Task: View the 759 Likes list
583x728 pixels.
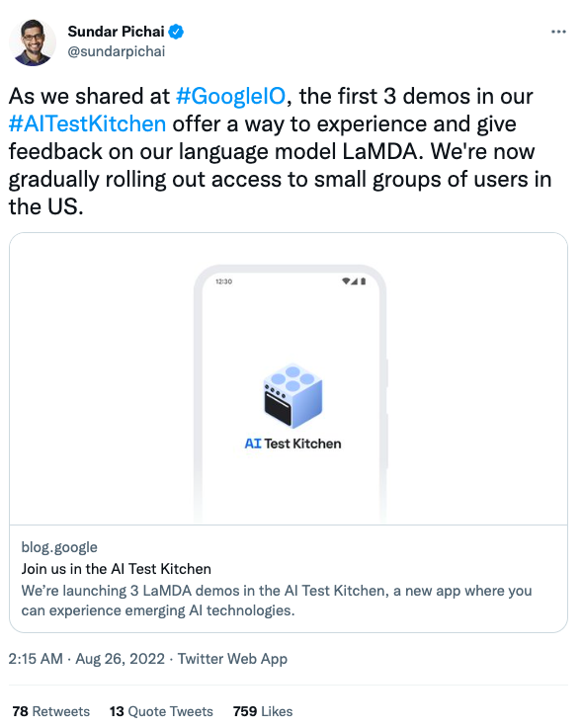Action: coord(263,711)
